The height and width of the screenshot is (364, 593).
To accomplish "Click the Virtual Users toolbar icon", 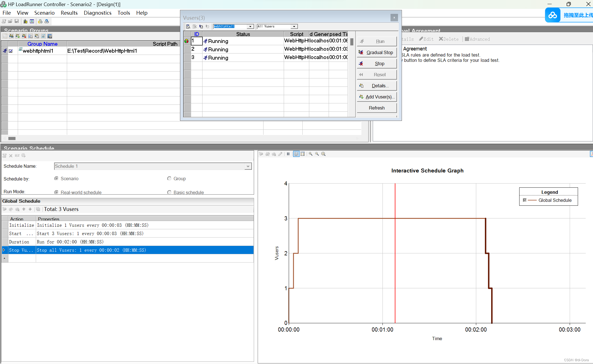I will point(11,36).
